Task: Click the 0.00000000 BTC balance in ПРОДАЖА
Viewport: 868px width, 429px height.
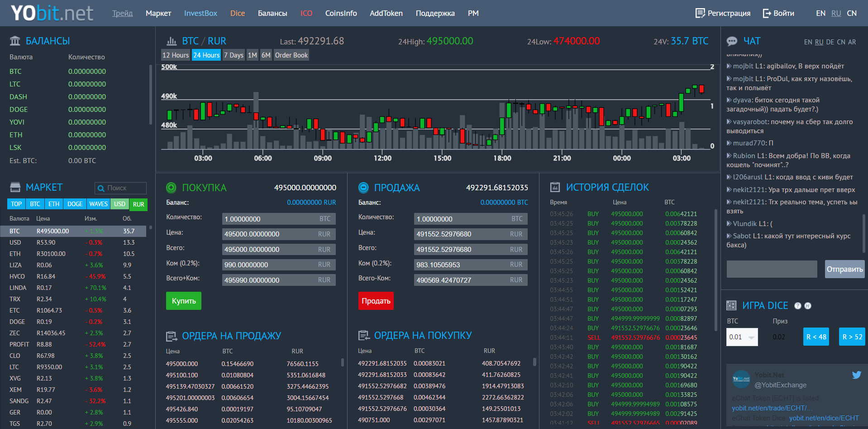Action: (504, 202)
